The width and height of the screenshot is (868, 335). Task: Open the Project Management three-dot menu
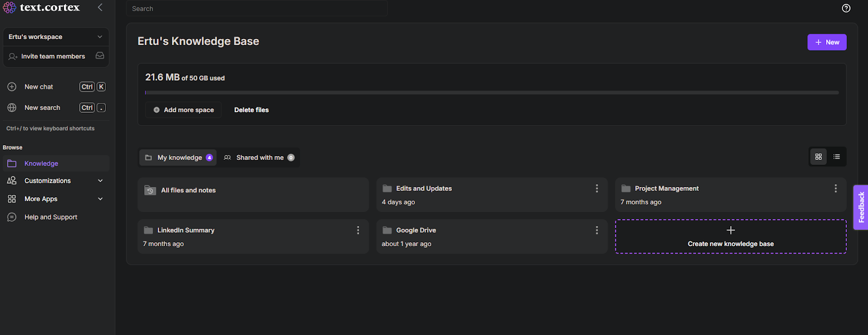(x=835, y=189)
